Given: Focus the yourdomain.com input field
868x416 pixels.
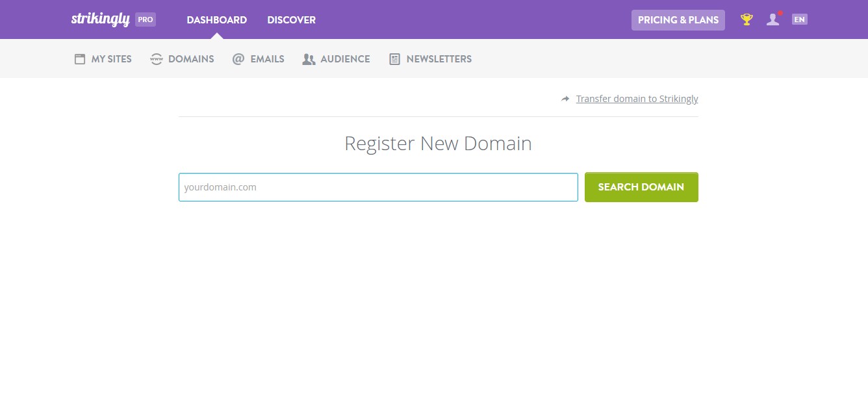Looking at the screenshot, I should 378,187.
